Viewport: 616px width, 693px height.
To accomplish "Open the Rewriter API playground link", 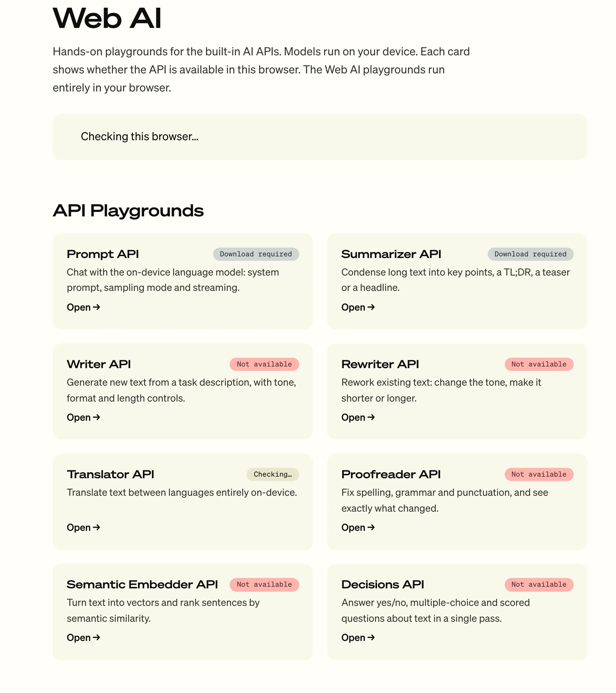I will pyautogui.click(x=358, y=417).
